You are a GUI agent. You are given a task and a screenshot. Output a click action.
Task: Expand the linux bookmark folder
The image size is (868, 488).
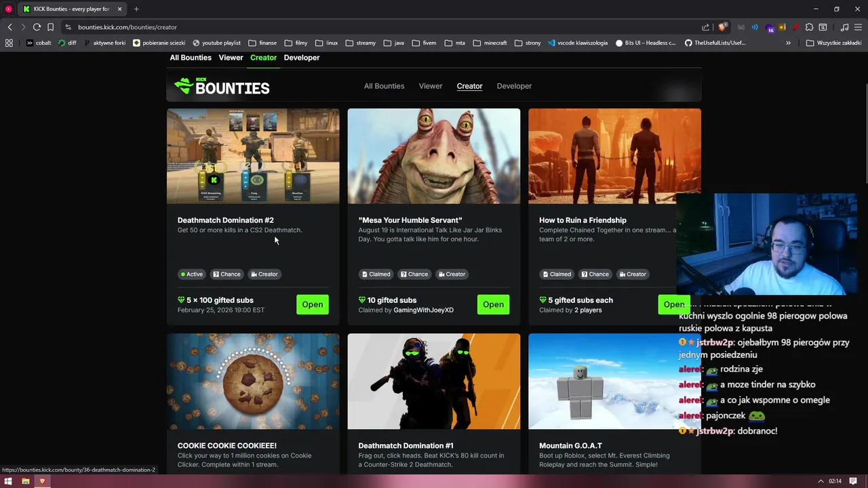pyautogui.click(x=326, y=43)
